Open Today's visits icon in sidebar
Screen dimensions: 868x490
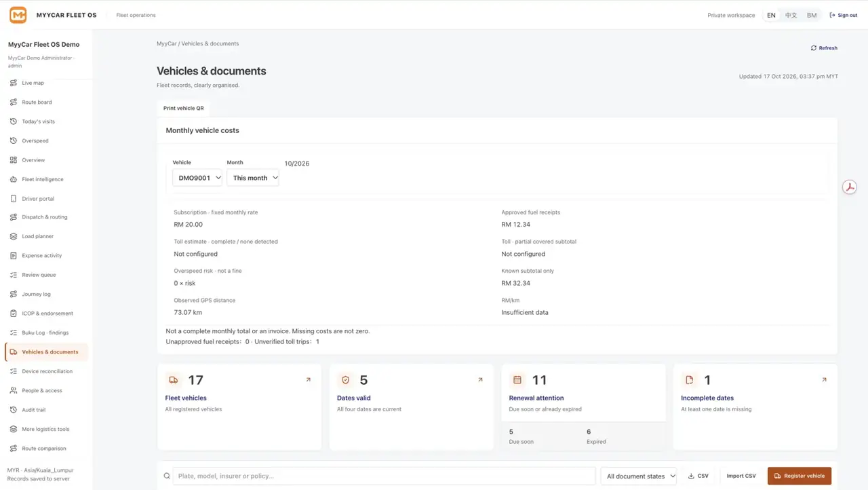pos(14,121)
